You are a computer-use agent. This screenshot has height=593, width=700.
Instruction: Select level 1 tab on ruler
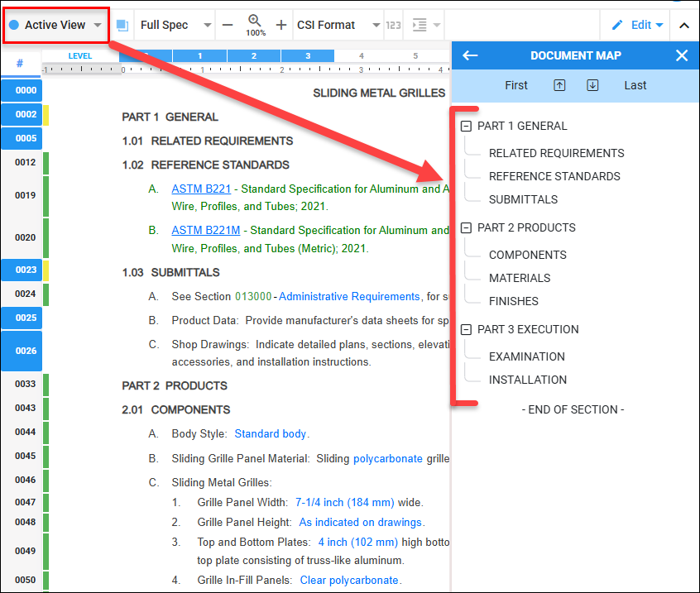(x=199, y=55)
